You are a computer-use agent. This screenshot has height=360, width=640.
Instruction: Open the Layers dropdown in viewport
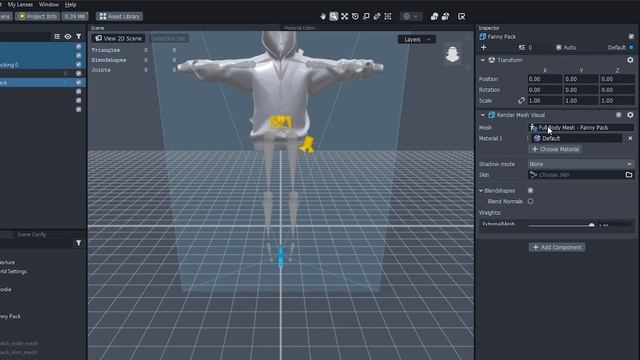pos(416,39)
